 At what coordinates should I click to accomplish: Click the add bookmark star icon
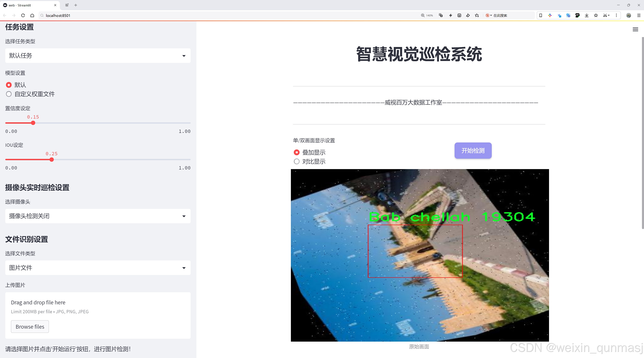(x=477, y=16)
